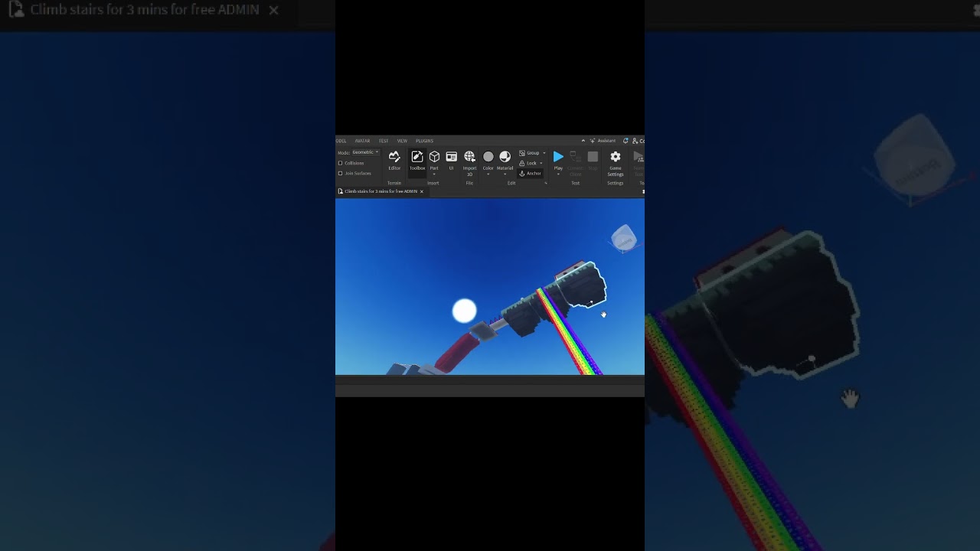Toggle the Anchor button

coord(531,174)
